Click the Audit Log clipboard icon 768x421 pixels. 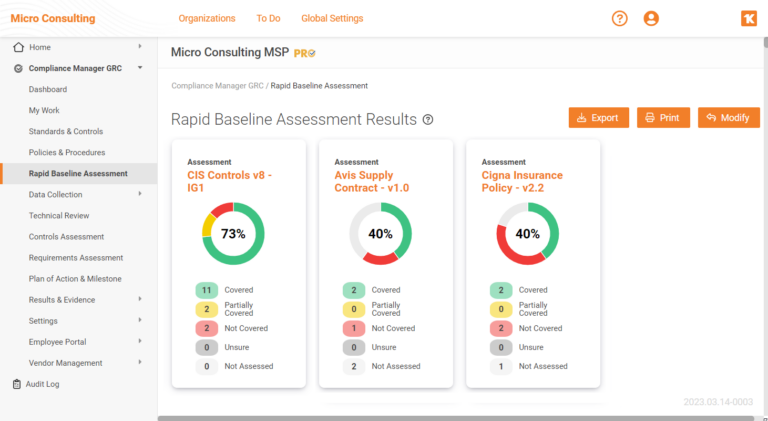[17, 384]
